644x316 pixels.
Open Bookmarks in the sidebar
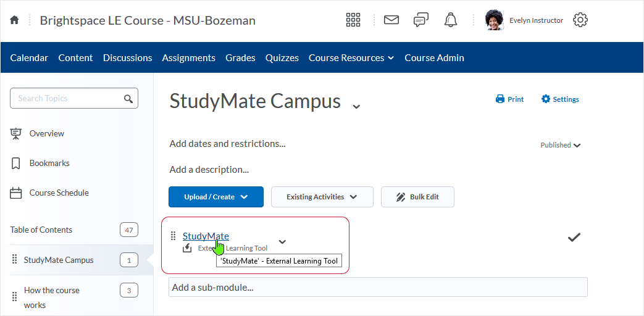pos(49,163)
